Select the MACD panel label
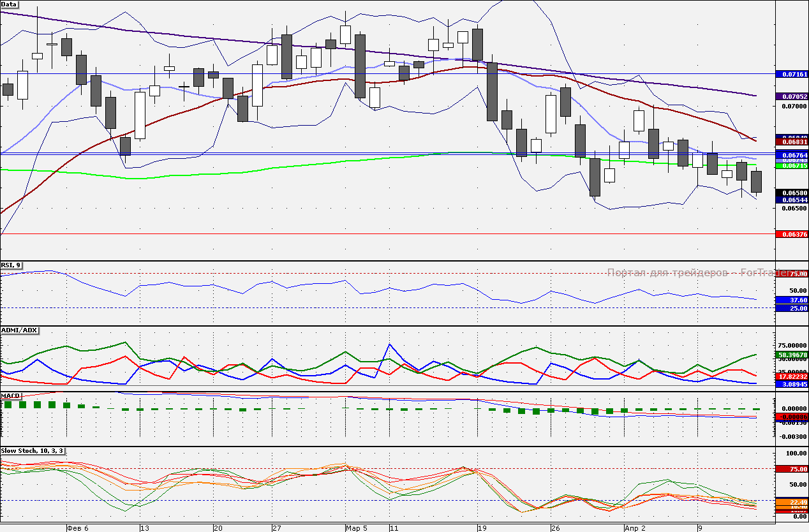The image size is (809, 532). (11, 395)
